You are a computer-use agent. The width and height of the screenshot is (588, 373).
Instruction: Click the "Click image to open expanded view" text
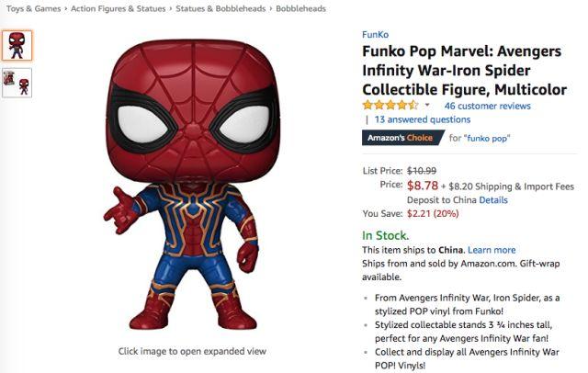192,351
